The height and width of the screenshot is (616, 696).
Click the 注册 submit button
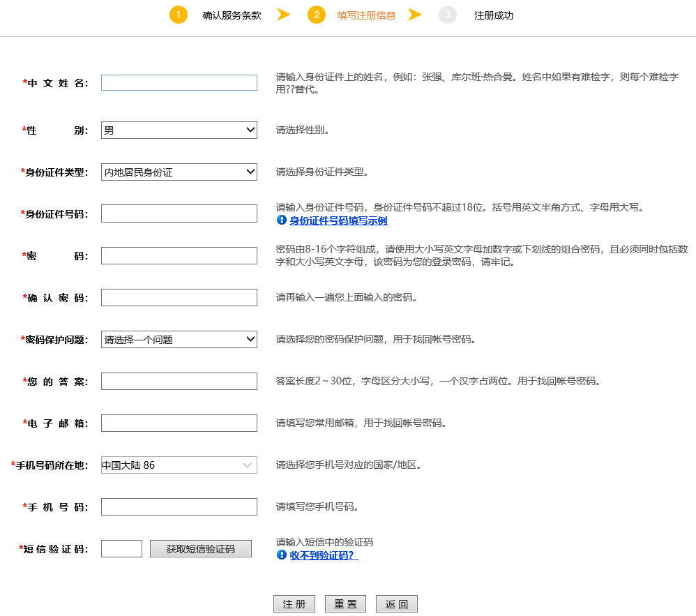pyautogui.click(x=294, y=604)
